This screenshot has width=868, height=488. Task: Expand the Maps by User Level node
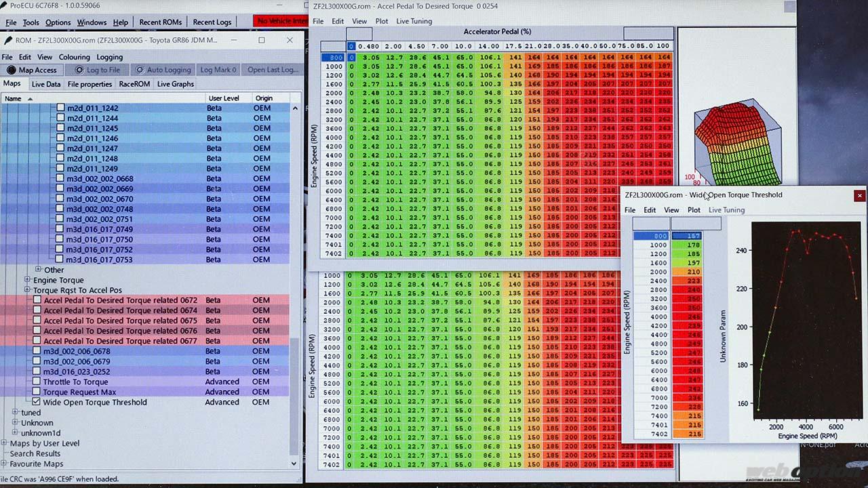[x=5, y=443]
